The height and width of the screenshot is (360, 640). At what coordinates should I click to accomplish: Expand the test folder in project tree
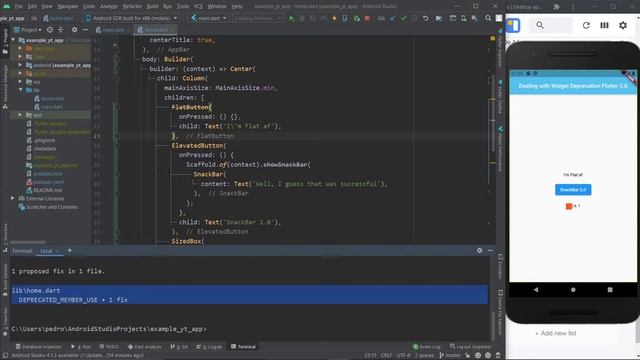coord(20,115)
